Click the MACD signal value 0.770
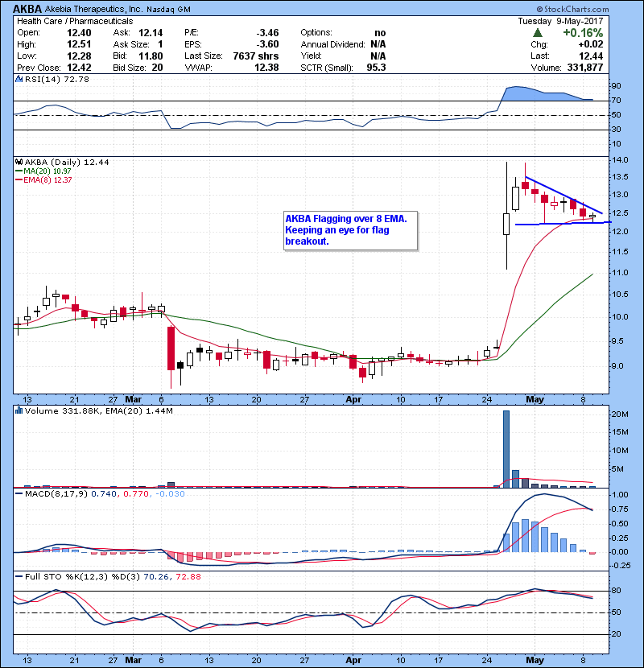 click(135, 494)
